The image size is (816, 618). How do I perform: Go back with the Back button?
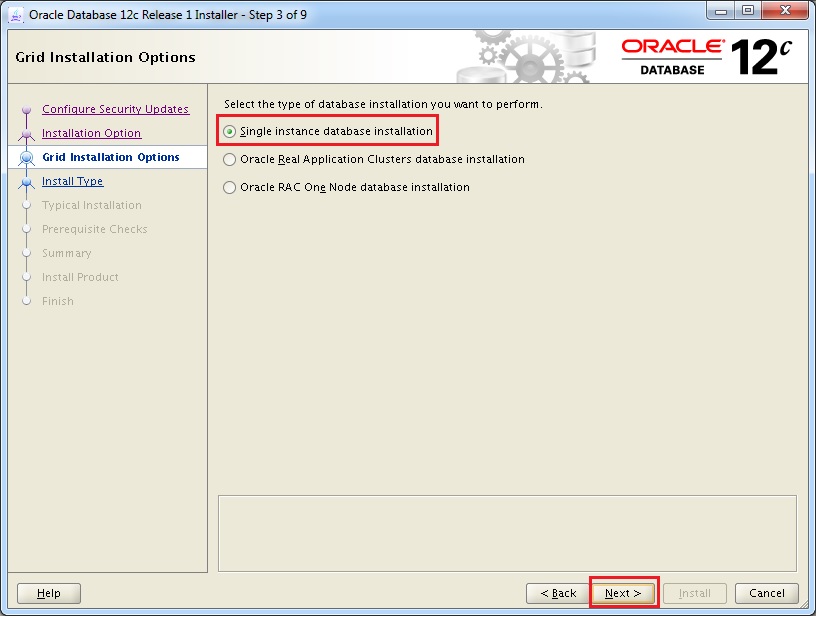[558, 593]
